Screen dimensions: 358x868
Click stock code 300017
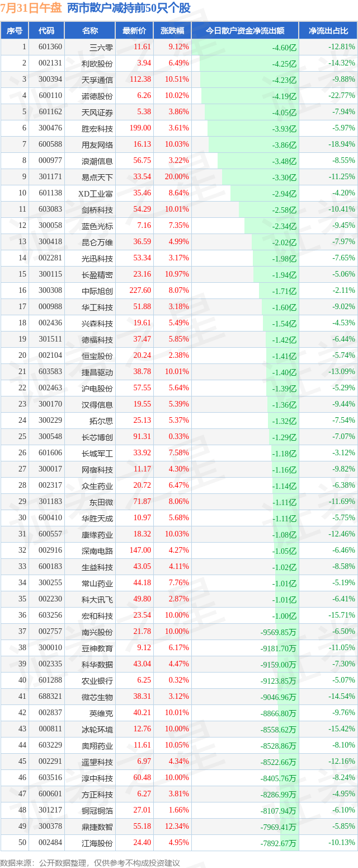[x=50, y=469]
